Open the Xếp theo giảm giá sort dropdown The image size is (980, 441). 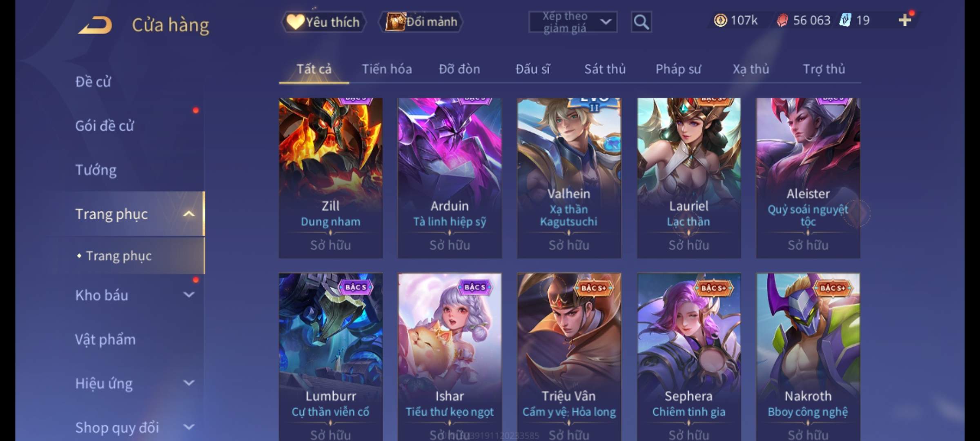pyautogui.click(x=573, y=22)
